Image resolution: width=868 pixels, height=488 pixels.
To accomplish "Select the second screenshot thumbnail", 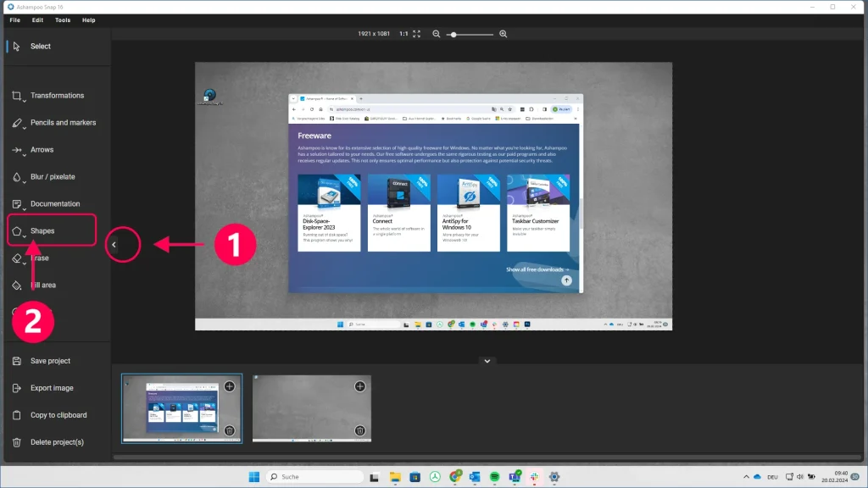I will (x=312, y=408).
